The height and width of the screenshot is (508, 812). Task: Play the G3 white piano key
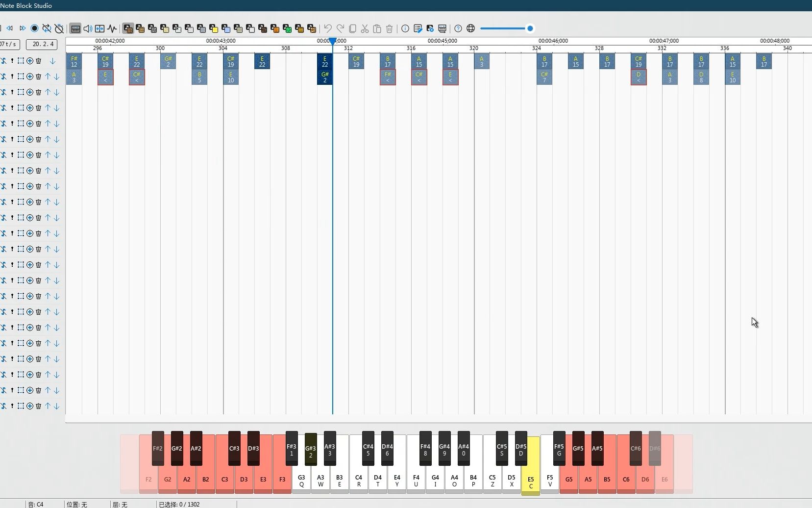click(301, 481)
